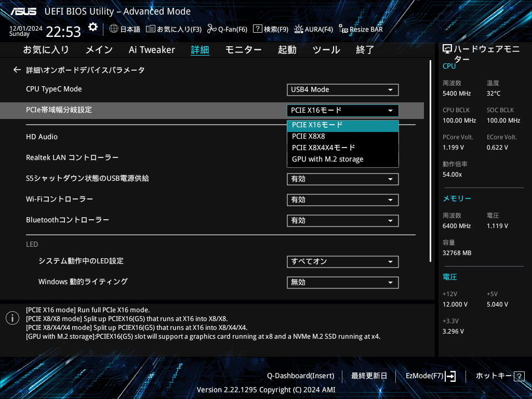Toggle Resize BAR icon
Screen dimensions: 532x399
point(343,29)
